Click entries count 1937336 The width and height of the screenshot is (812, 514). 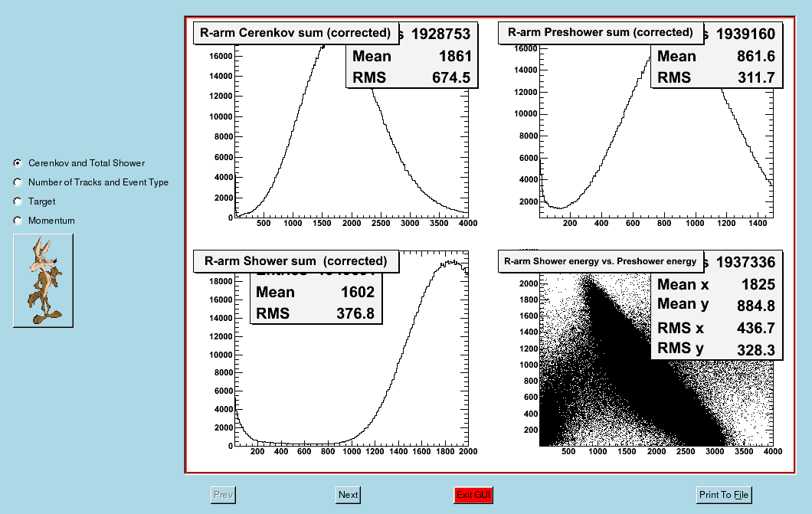pos(745,263)
